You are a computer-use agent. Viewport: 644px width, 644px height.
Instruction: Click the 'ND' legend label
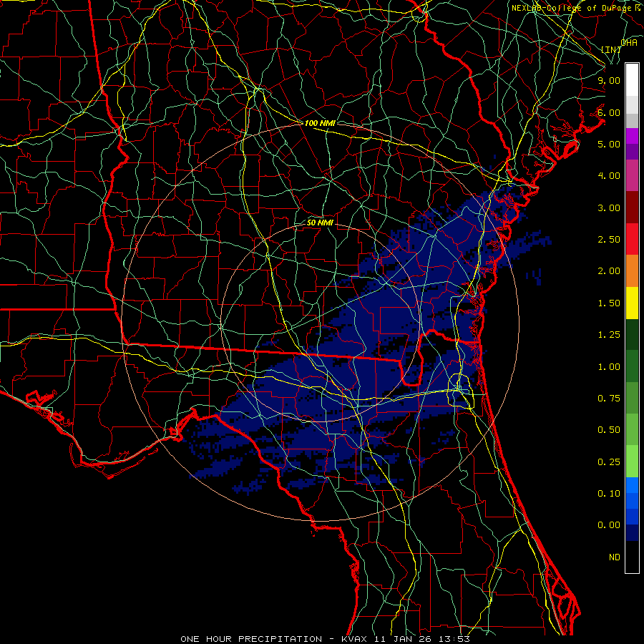point(615,557)
